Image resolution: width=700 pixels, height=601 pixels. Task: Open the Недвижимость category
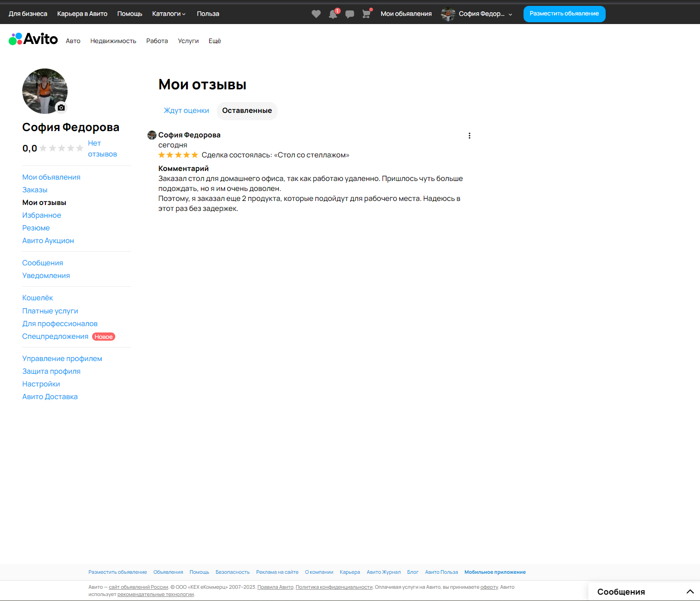[113, 41]
